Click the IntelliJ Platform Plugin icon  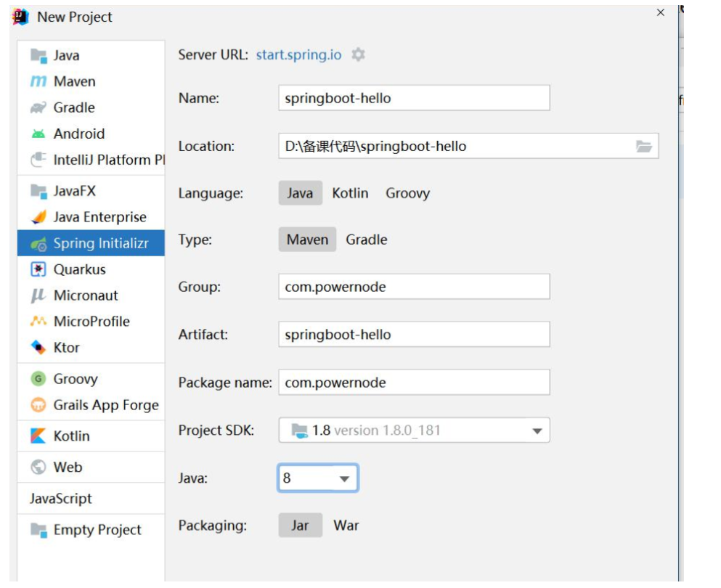coord(38,160)
